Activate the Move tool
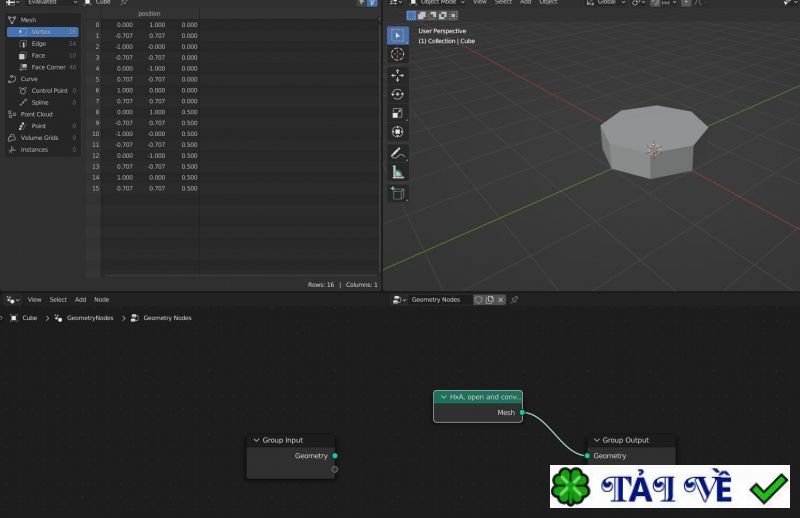This screenshot has width=800, height=518. tap(398, 75)
